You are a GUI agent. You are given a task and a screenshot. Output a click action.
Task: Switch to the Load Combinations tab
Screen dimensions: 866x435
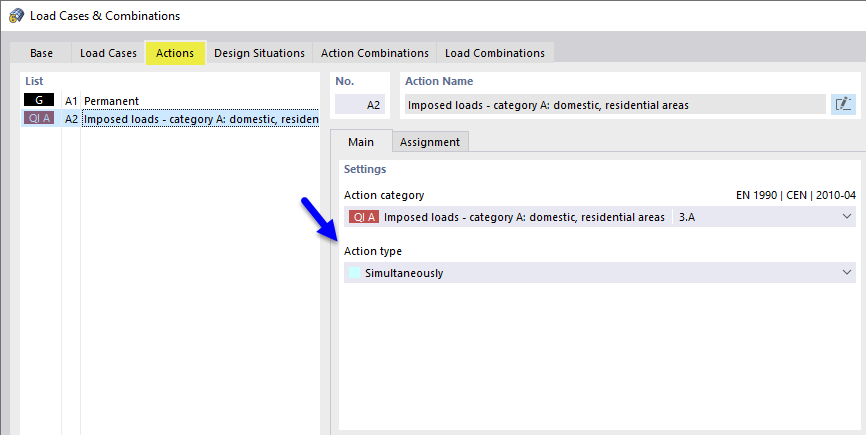tap(495, 53)
